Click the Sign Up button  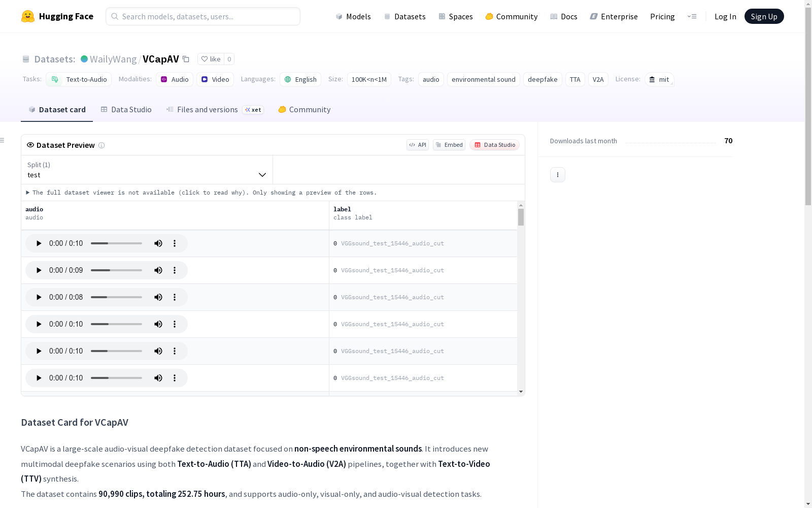[x=764, y=16]
